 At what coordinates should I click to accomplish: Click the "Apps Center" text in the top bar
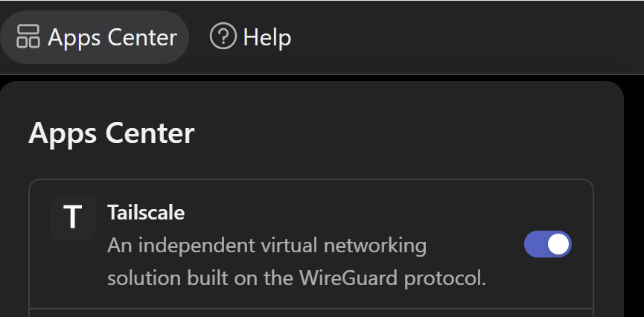pos(112,37)
